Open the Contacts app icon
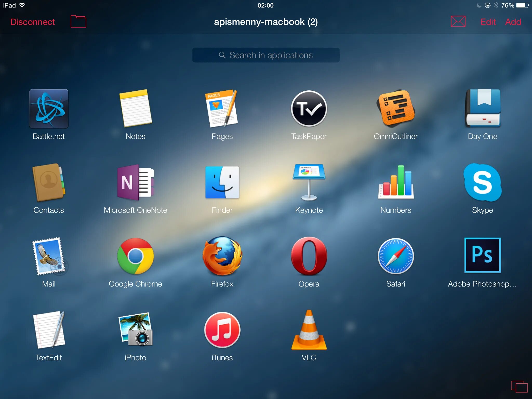This screenshot has height=399, width=532. 49,182
